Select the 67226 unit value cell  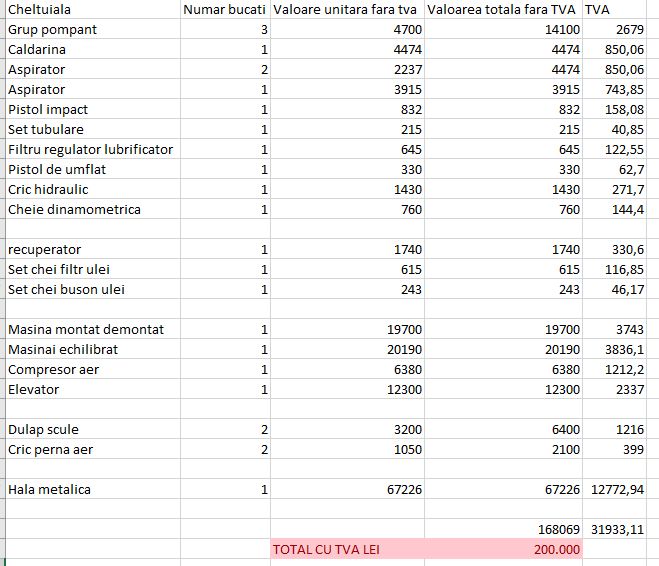[347, 489]
